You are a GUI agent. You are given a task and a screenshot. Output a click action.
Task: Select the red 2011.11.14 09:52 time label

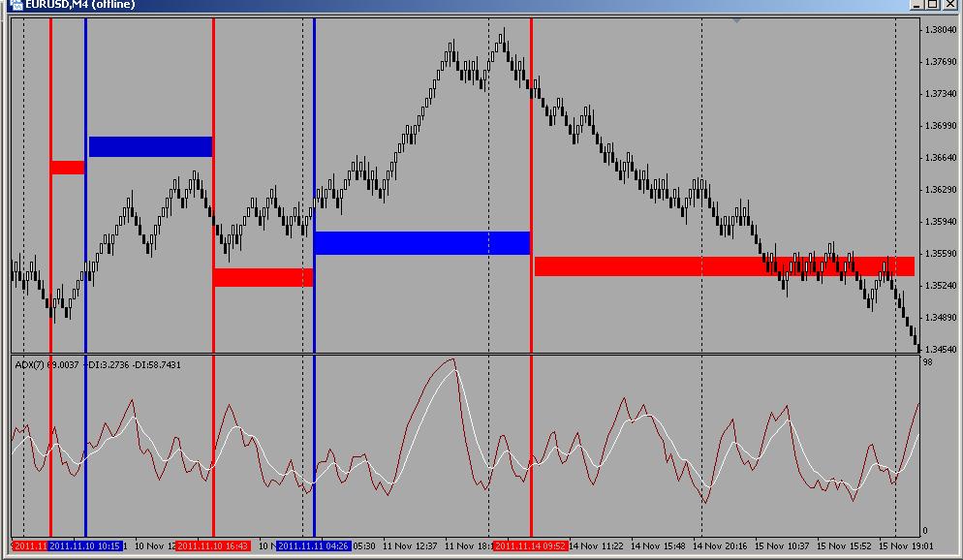[530, 545]
